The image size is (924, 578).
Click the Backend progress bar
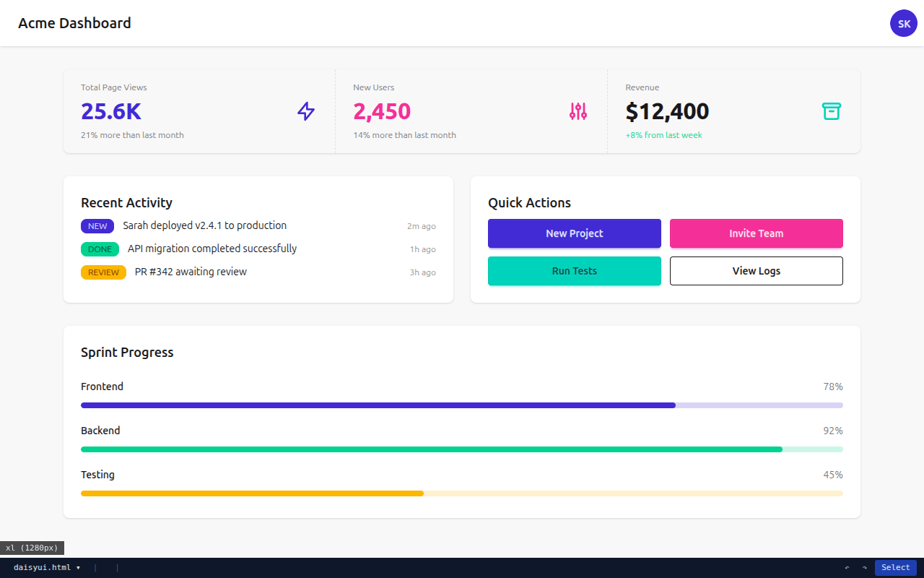coord(462,449)
